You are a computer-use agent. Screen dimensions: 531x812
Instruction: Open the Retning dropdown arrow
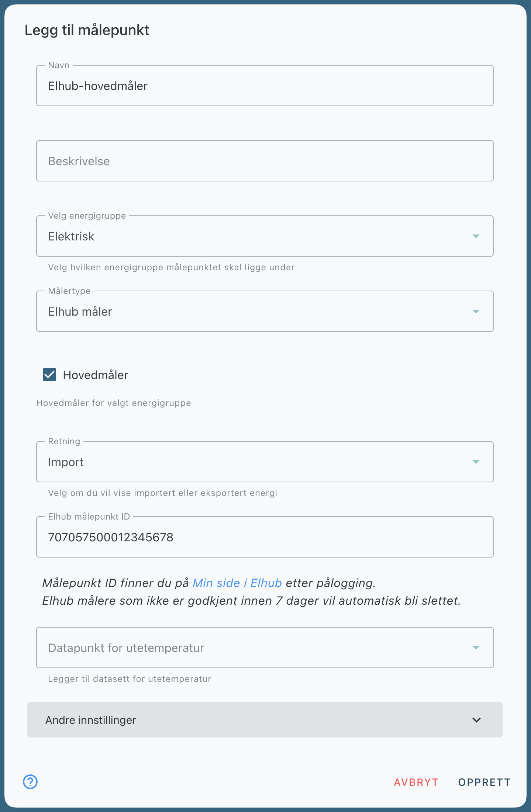pyautogui.click(x=476, y=462)
